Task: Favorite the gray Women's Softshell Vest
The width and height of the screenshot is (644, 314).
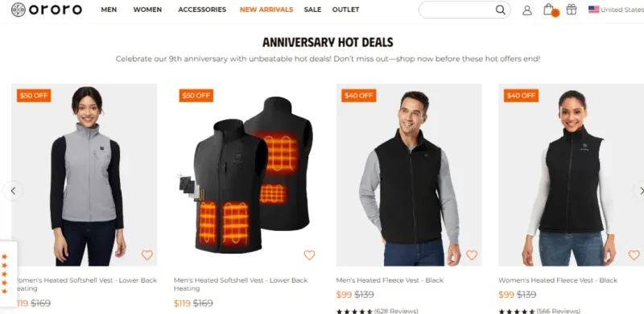Action: [147, 255]
